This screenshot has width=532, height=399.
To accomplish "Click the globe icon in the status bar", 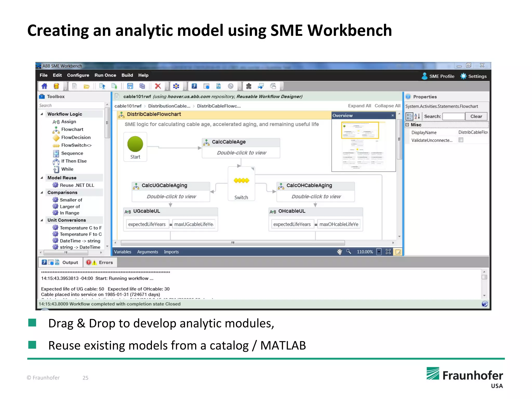I will [485, 304].
